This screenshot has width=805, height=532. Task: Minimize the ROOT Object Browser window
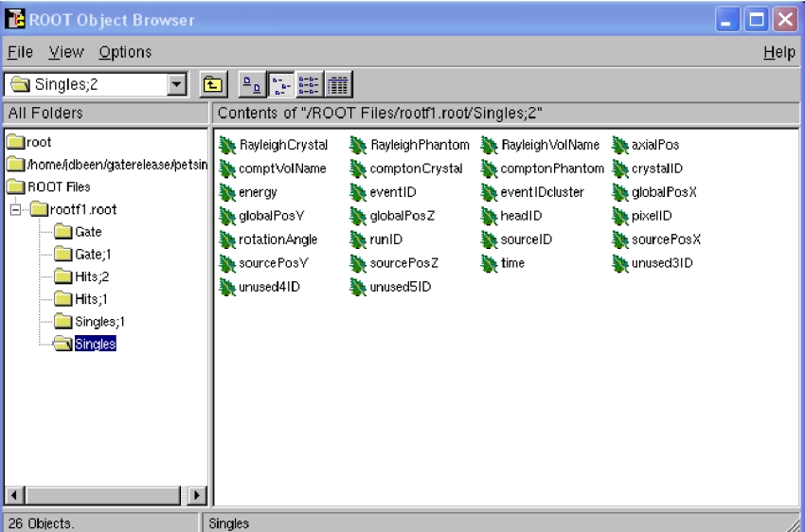pyautogui.click(x=727, y=20)
